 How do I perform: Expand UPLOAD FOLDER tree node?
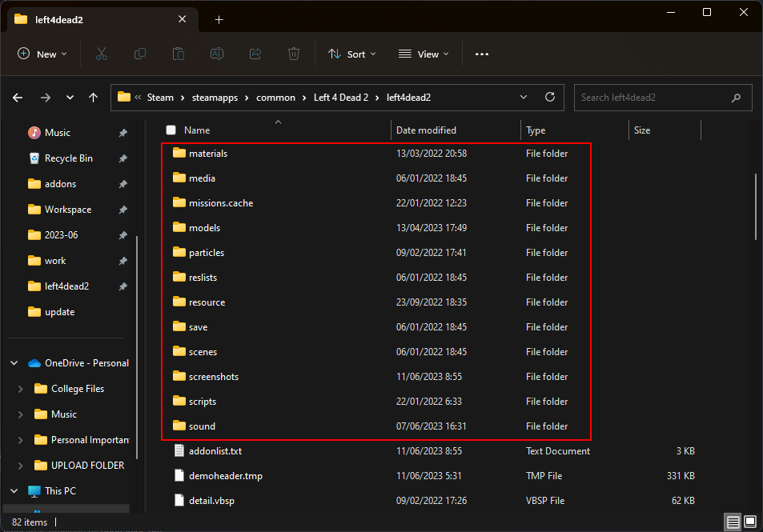click(x=21, y=466)
